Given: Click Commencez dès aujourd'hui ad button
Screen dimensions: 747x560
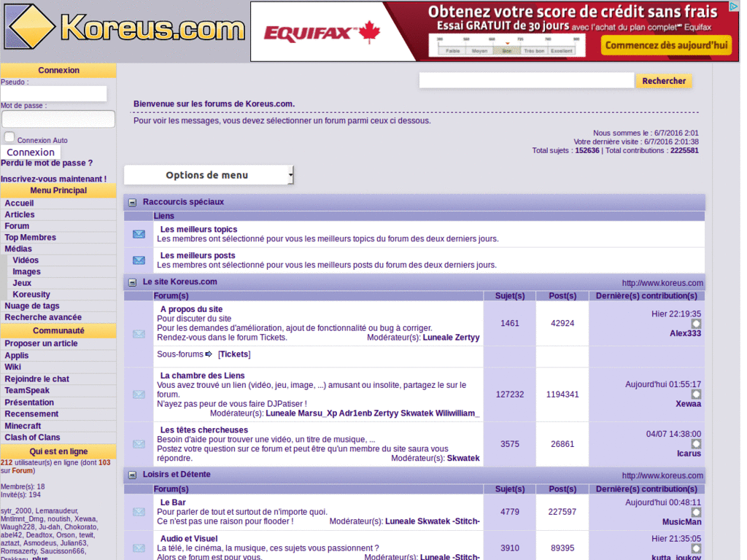Looking at the screenshot, I should (x=666, y=46).
